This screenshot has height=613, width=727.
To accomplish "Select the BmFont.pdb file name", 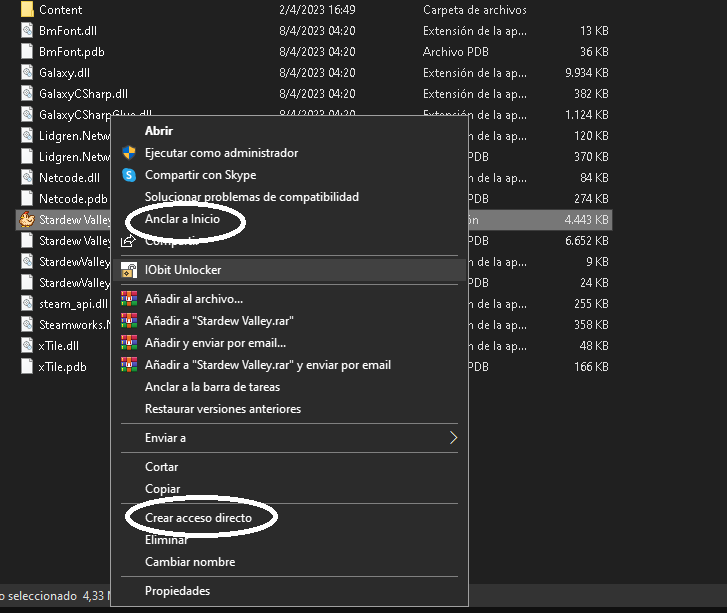I will pyautogui.click(x=71, y=52).
